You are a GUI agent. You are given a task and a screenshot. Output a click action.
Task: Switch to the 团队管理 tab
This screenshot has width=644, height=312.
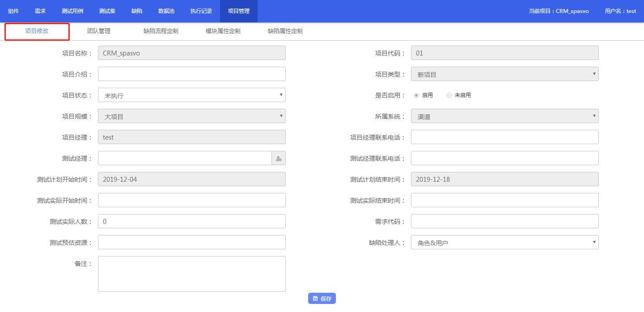[99, 31]
